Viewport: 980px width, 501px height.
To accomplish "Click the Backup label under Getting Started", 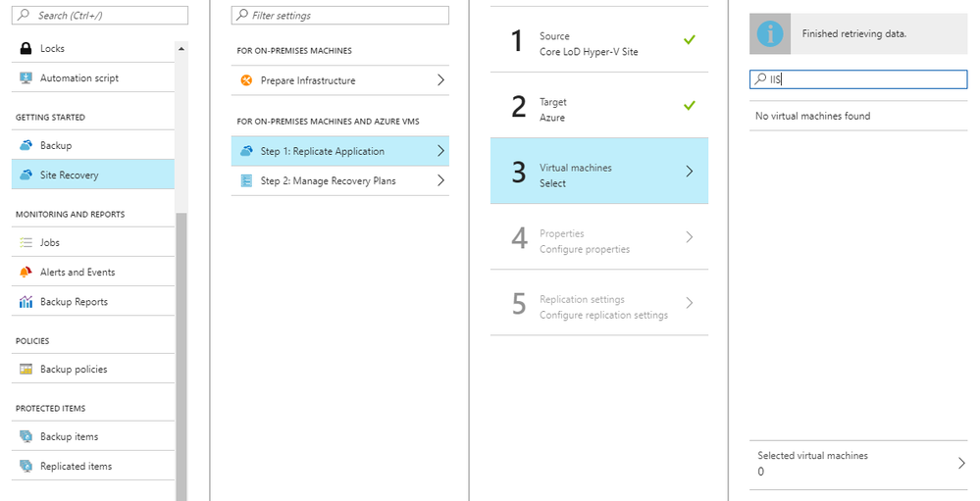I will (56, 145).
